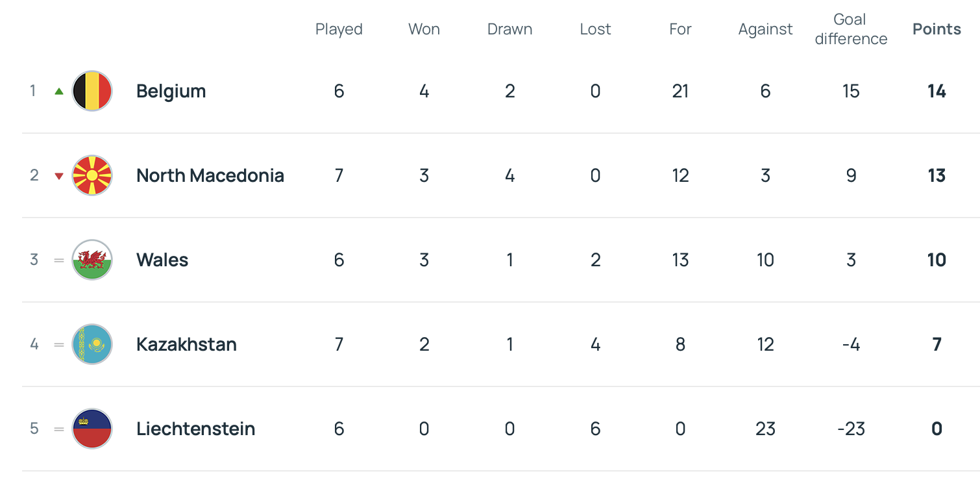Image resolution: width=980 pixels, height=478 pixels.
Task: Select the Liechtenstein team name
Action: [195, 429]
